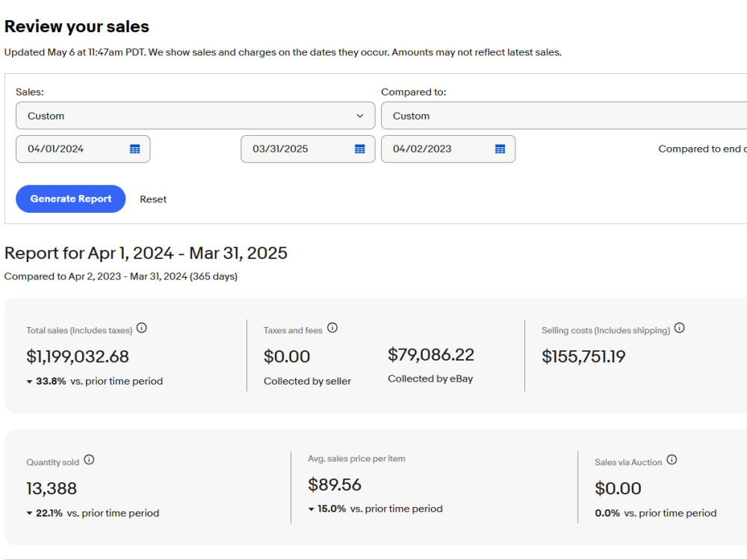Open the Compared to Custom dropdown

point(564,116)
